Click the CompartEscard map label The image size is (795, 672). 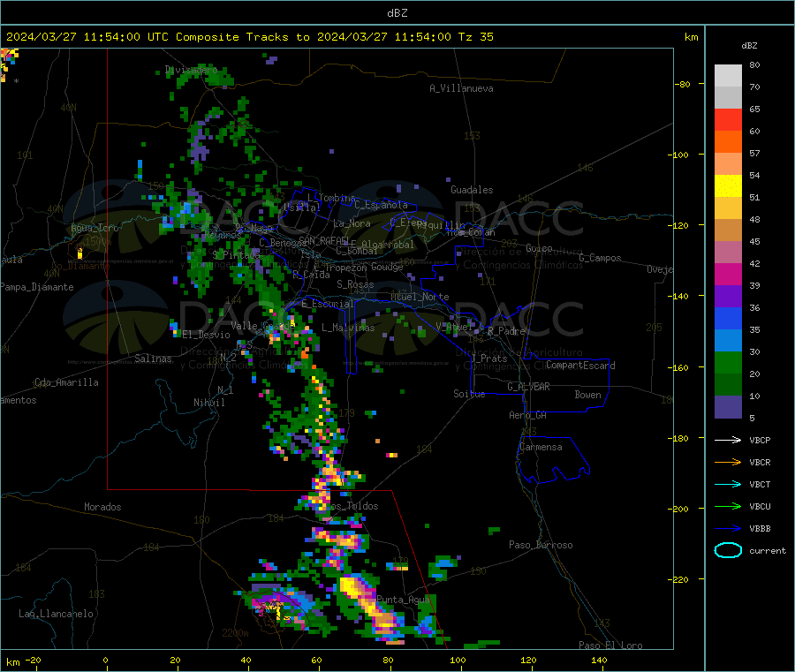581,366
